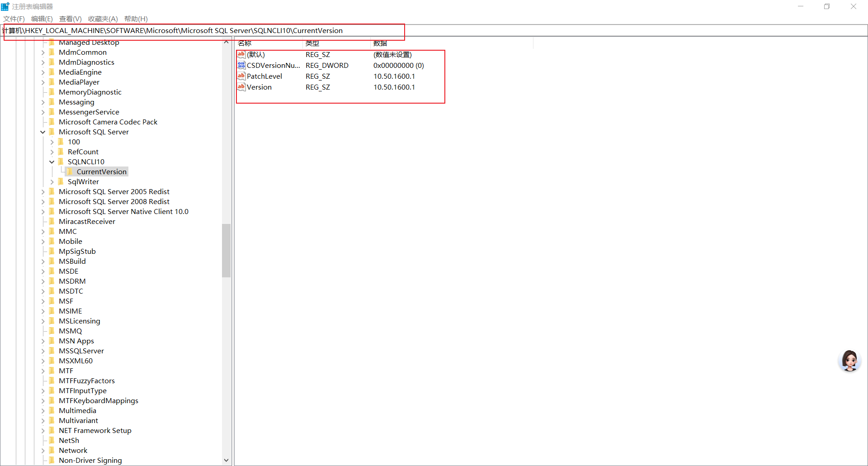Open the 帮助(H) menu
Image resolution: width=868 pixels, height=466 pixels.
(136, 19)
